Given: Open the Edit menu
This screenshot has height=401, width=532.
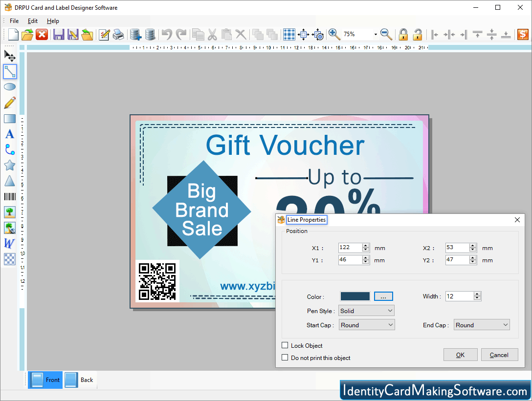Looking at the screenshot, I should pyautogui.click(x=33, y=21).
